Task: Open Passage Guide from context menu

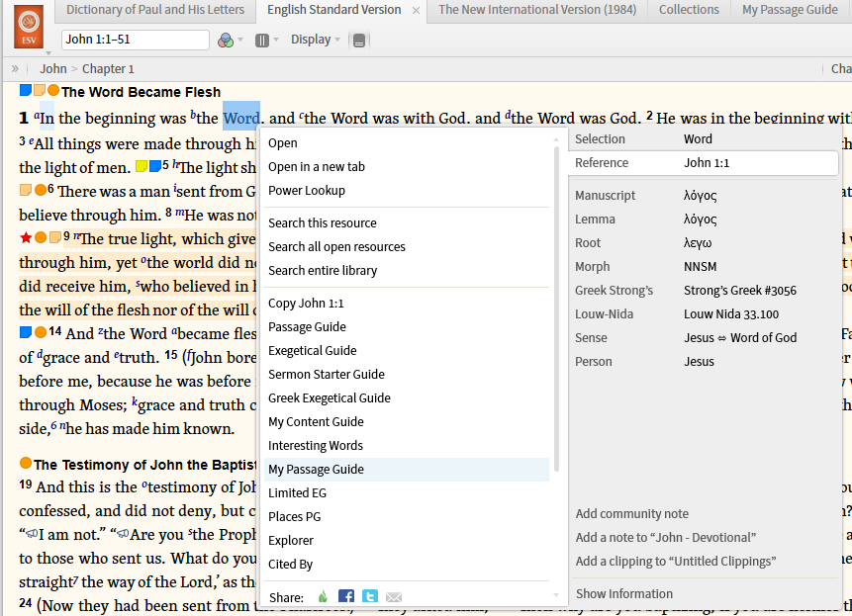Action: 407,327
